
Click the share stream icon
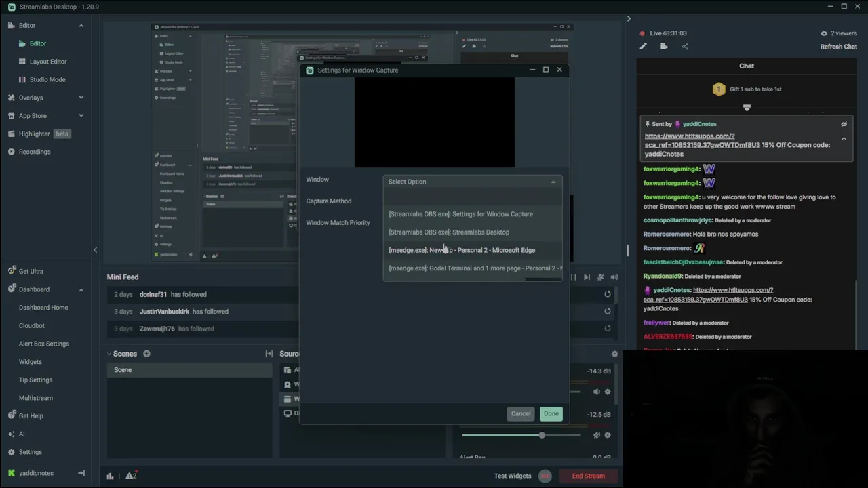[x=685, y=46]
